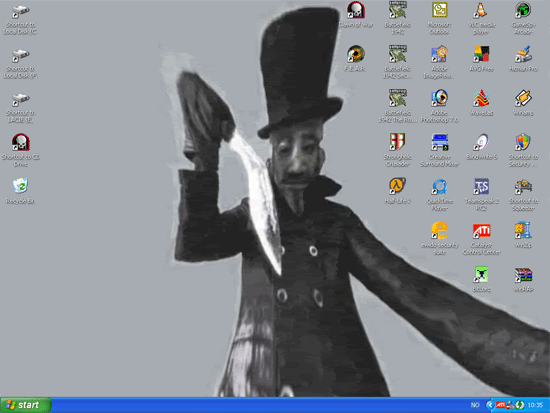Open Shortcut to Security shield icon
550x413 pixels.
click(x=523, y=142)
